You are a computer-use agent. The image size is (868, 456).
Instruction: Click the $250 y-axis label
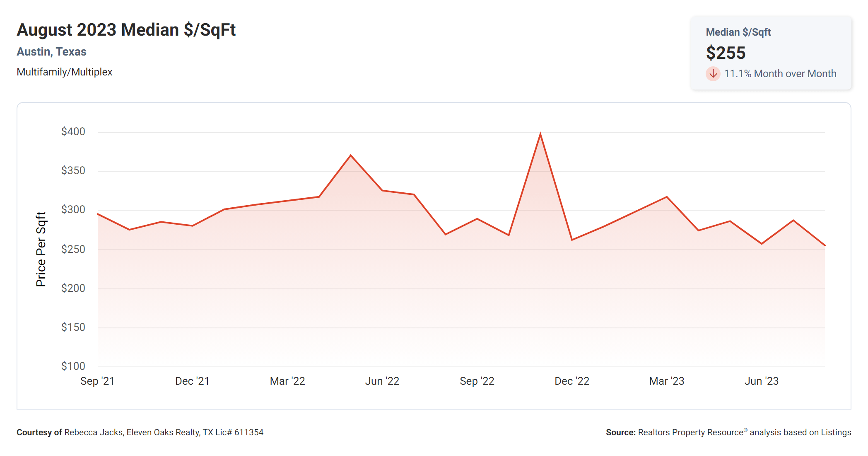pos(73,249)
